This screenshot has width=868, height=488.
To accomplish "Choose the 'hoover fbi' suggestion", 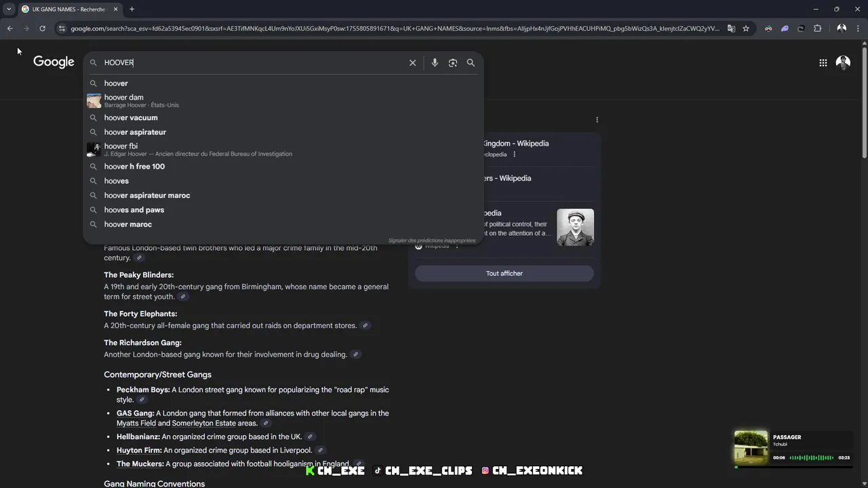I will (x=283, y=149).
